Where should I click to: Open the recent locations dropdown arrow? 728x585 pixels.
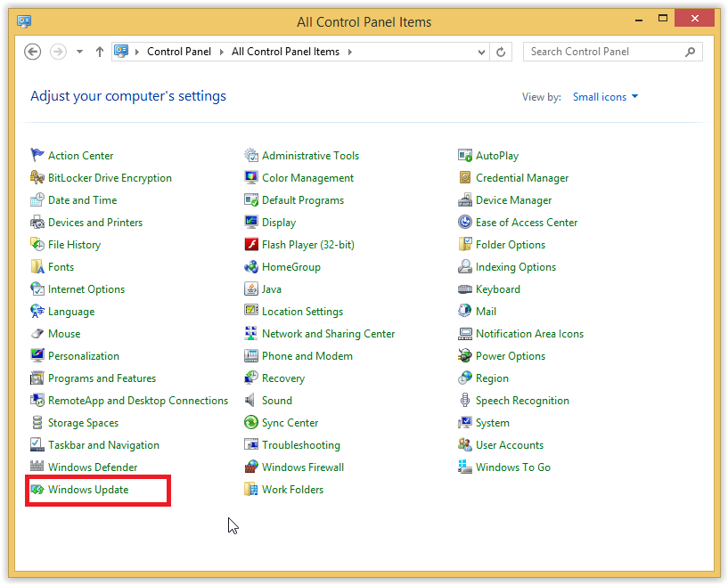coord(80,52)
